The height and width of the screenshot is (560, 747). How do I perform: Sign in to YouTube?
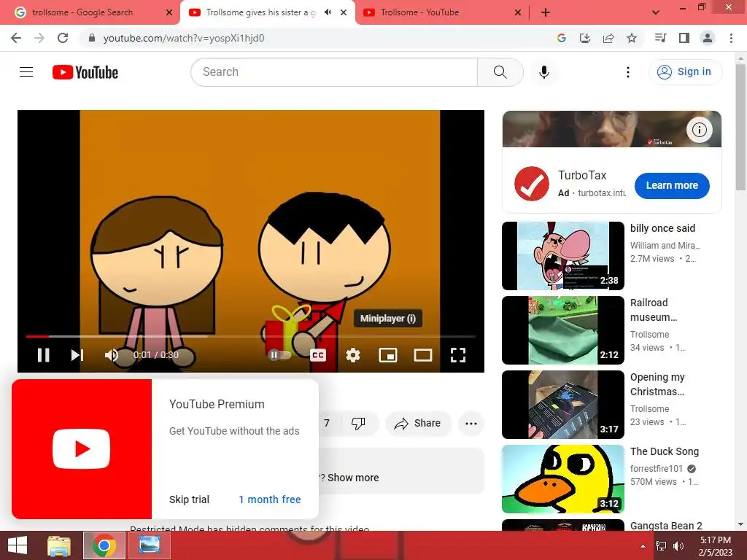pos(685,72)
